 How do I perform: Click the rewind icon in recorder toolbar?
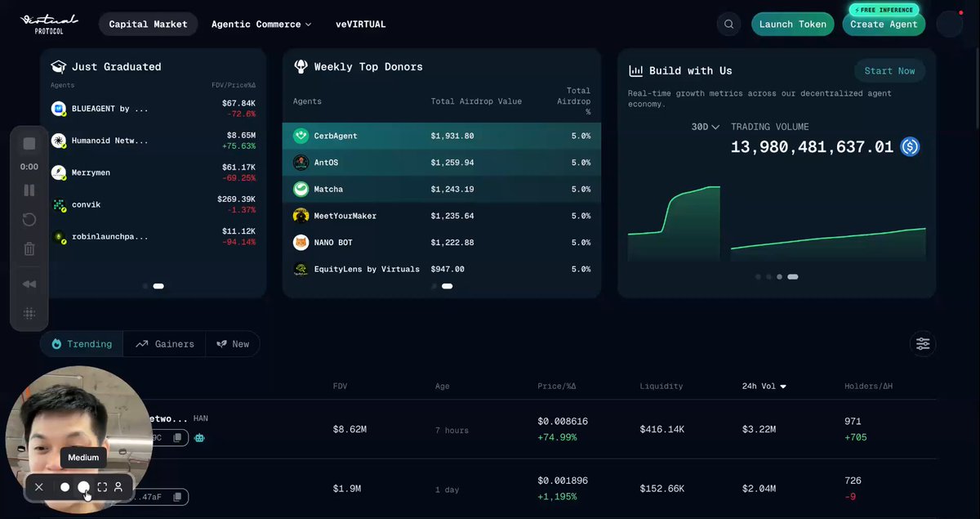coord(29,284)
